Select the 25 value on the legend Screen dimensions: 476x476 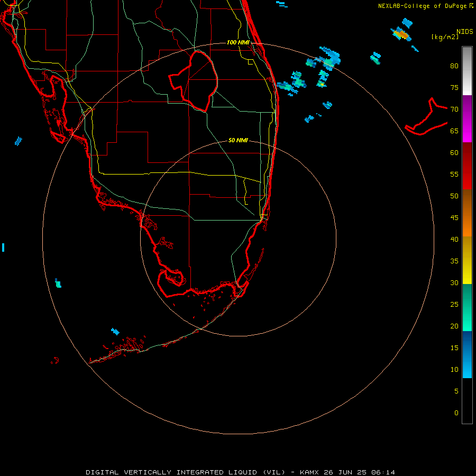pos(454,305)
